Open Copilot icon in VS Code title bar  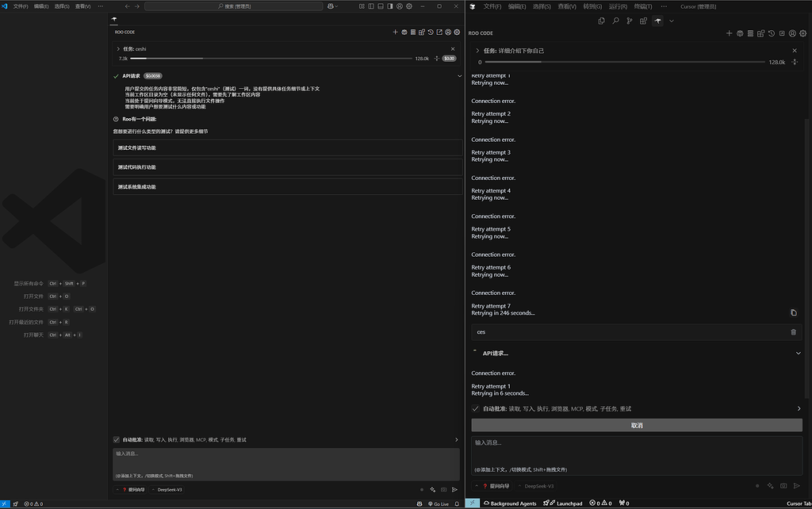point(331,6)
